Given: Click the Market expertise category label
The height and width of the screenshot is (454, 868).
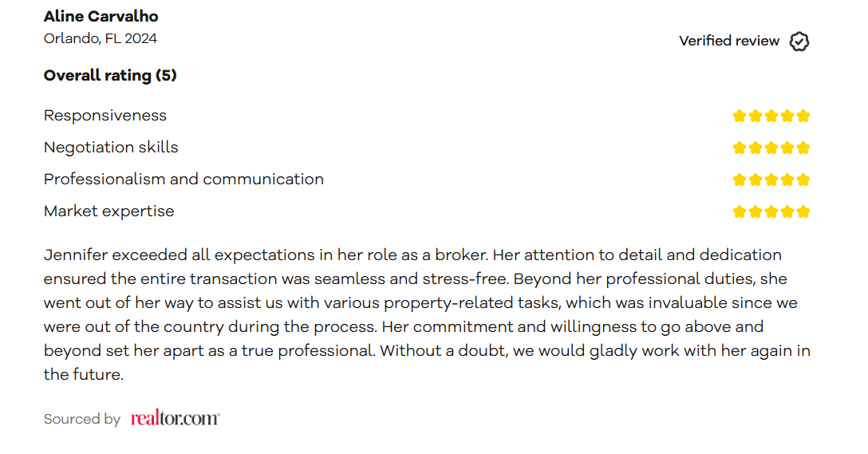Looking at the screenshot, I should [x=109, y=211].
